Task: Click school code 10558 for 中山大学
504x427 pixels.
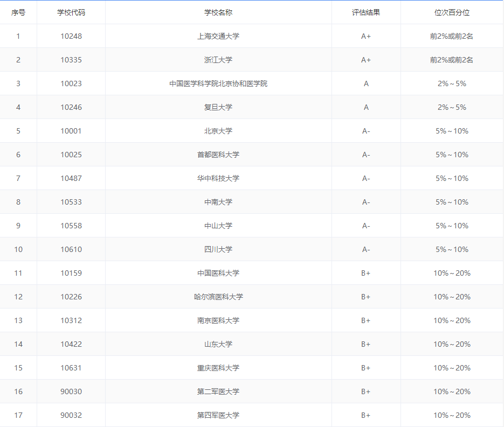Action: click(71, 226)
